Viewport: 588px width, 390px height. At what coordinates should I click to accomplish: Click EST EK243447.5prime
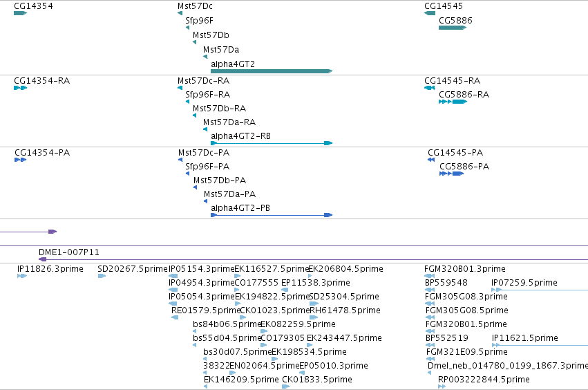(344, 338)
